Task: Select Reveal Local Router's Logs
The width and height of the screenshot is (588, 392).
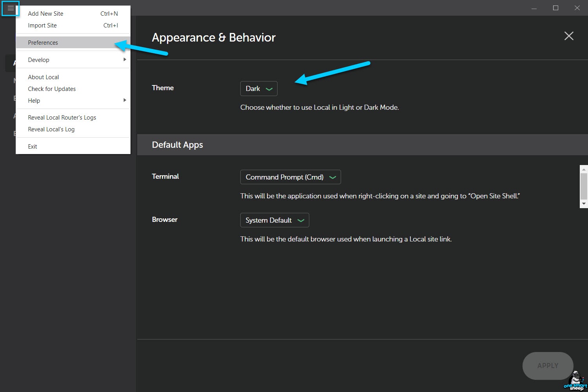Action: point(62,117)
